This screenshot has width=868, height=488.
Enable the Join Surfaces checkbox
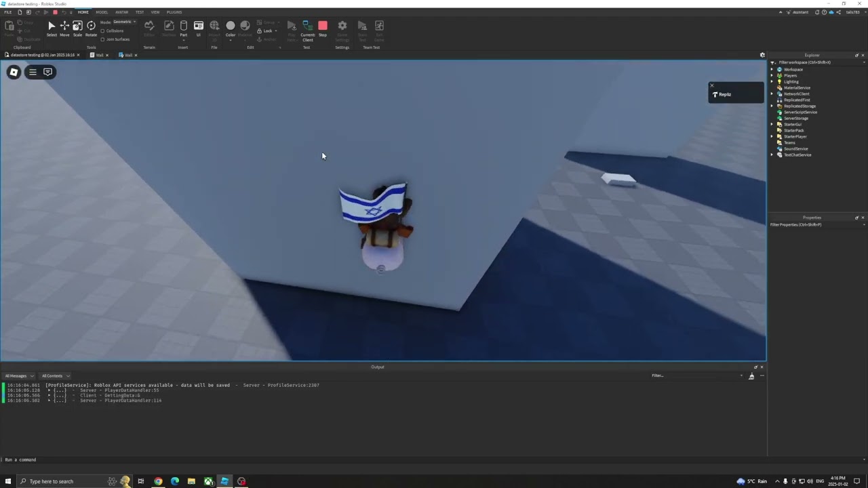pos(102,39)
